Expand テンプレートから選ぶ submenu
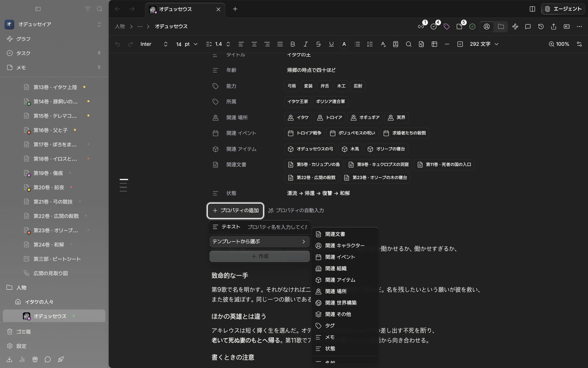The image size is (588, 368). [259, 241]
